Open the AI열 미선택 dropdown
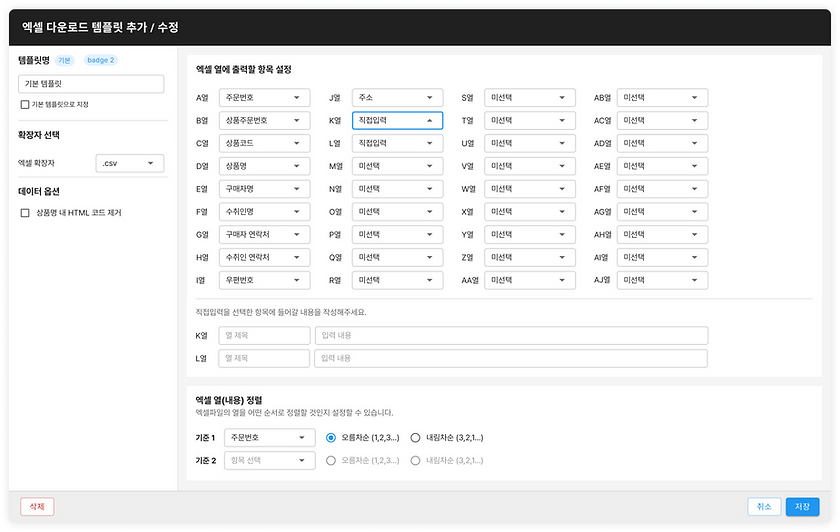This screenshot has height=532, width=840. coord(662,258)
